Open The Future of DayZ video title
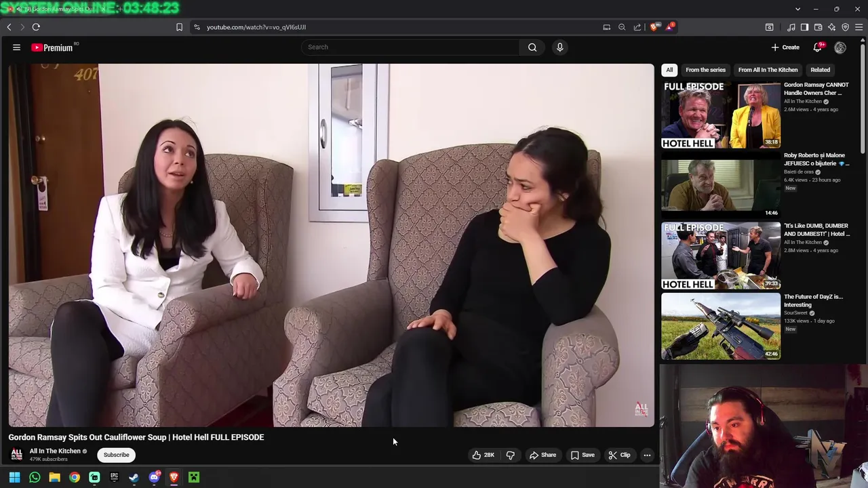 coord(813,300)
